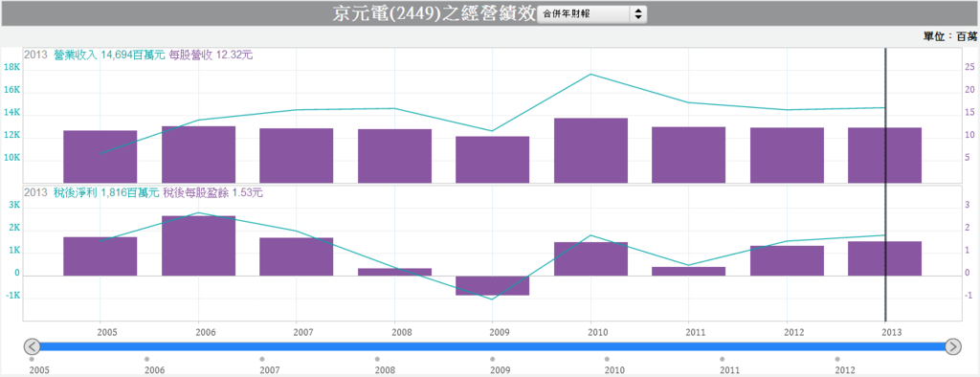
Task: Click the 2008 EPS bar in lower chart
Action: tap(394, 272)
